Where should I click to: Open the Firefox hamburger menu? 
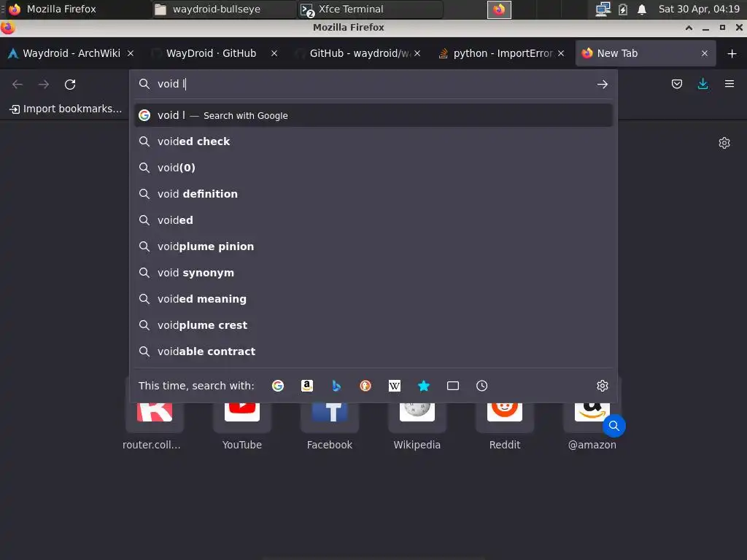point(729,85)
